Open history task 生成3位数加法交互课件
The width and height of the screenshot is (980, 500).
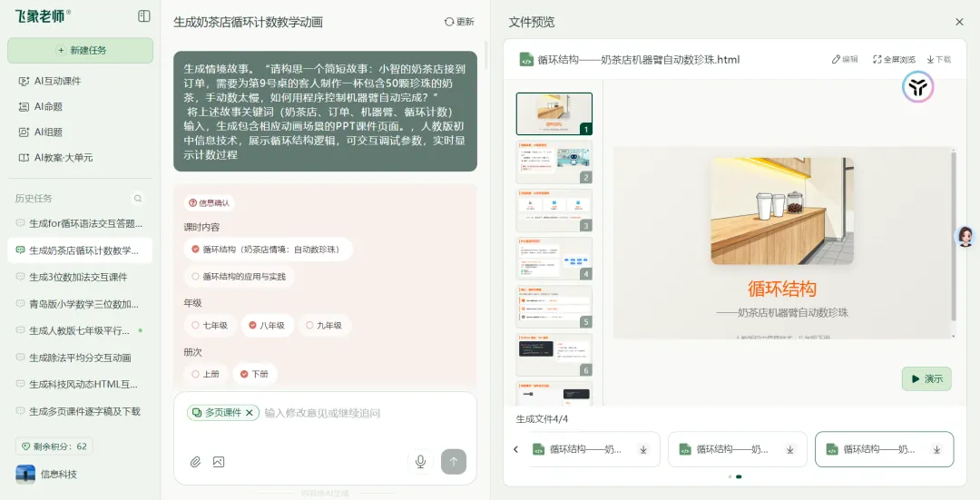coord(80,277)
